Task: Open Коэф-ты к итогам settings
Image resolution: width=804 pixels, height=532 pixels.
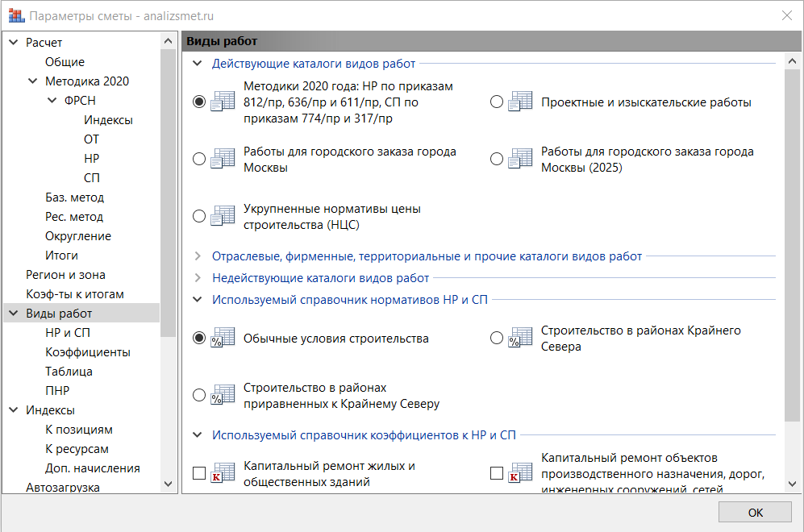Action: (75, 294)
